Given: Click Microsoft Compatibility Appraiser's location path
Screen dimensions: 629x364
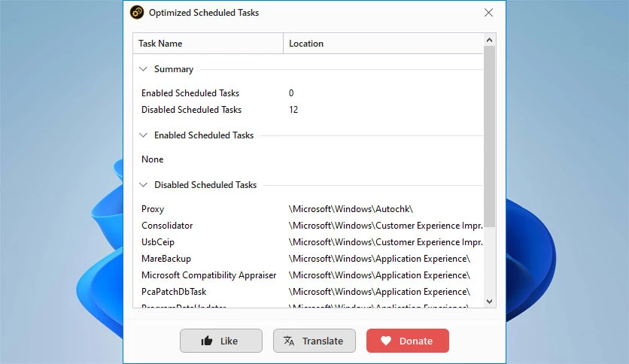Looking at the screenshot, I should 379,275.
